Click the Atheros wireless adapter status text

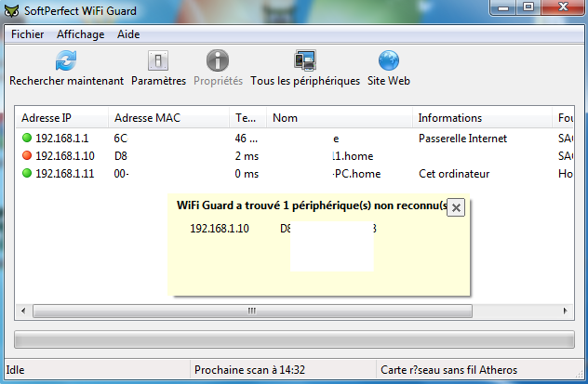pos(448,370)
